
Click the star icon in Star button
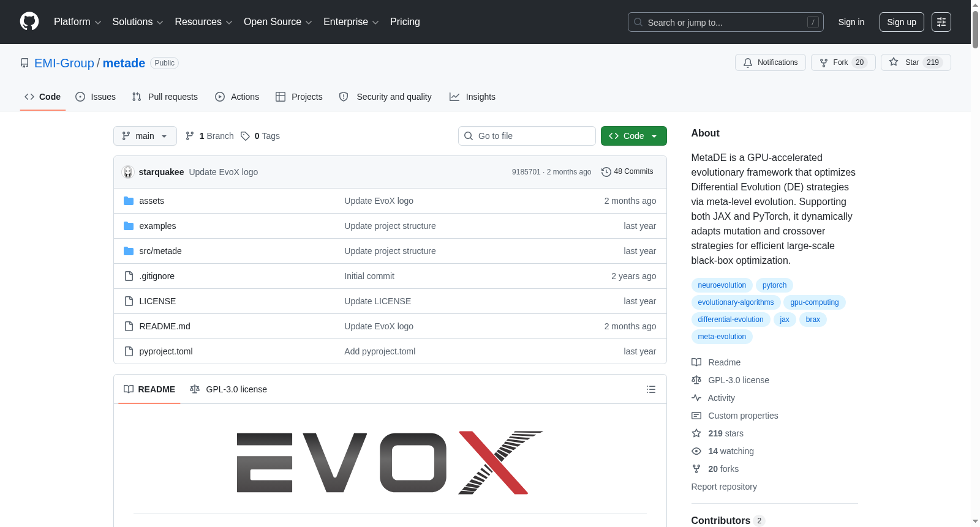[894, 62]
